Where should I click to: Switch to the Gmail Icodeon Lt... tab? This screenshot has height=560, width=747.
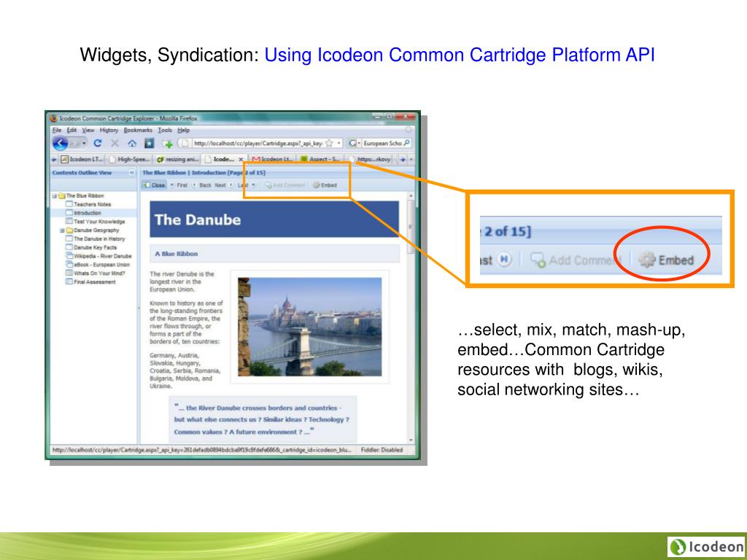point(273,160)
